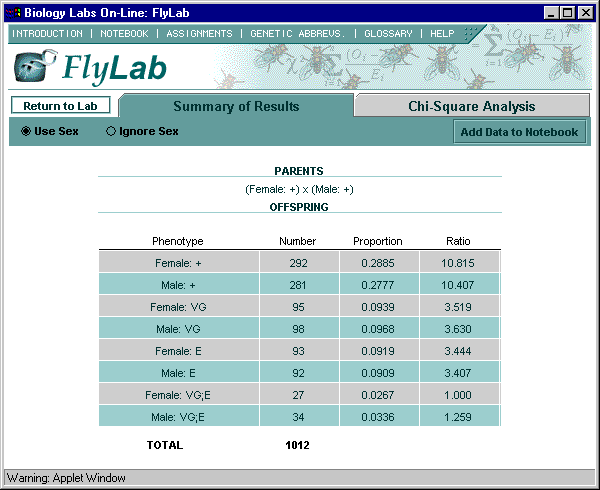The image size is (600, 490).
Task: Open the NOTEBOOK menu item
Action: 124,34
